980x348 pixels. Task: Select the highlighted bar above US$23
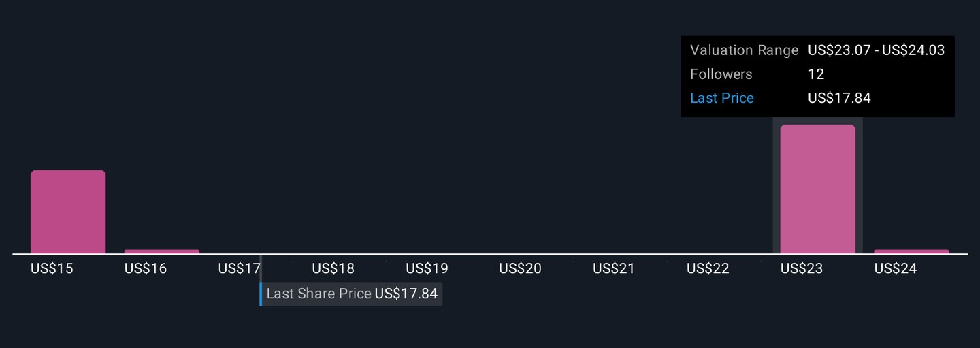(817, 189)
